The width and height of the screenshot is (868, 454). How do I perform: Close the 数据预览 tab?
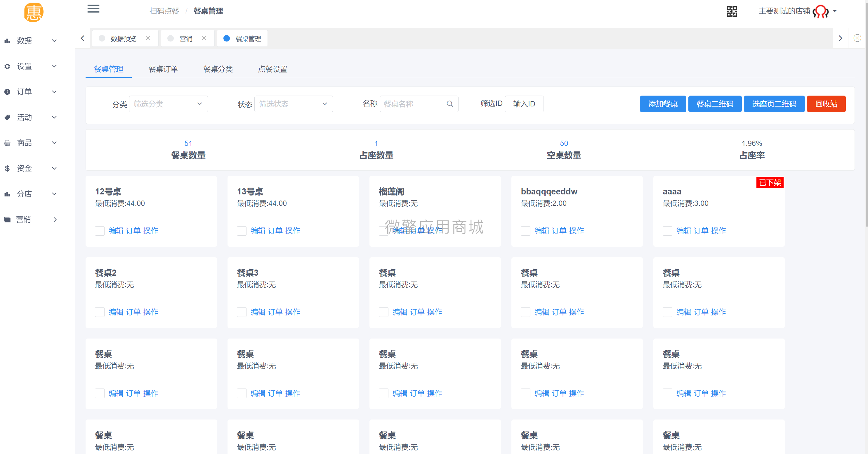tap(148, 38)
